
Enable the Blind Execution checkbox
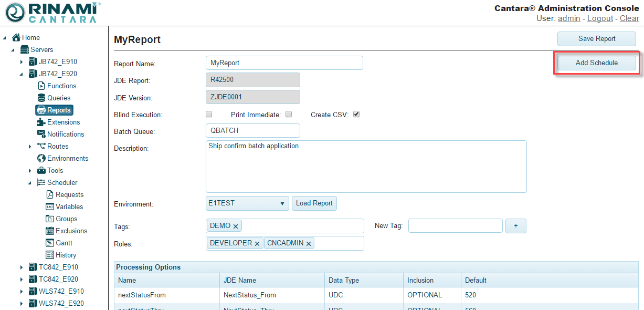pyautogui.click(x=209, y=114)
